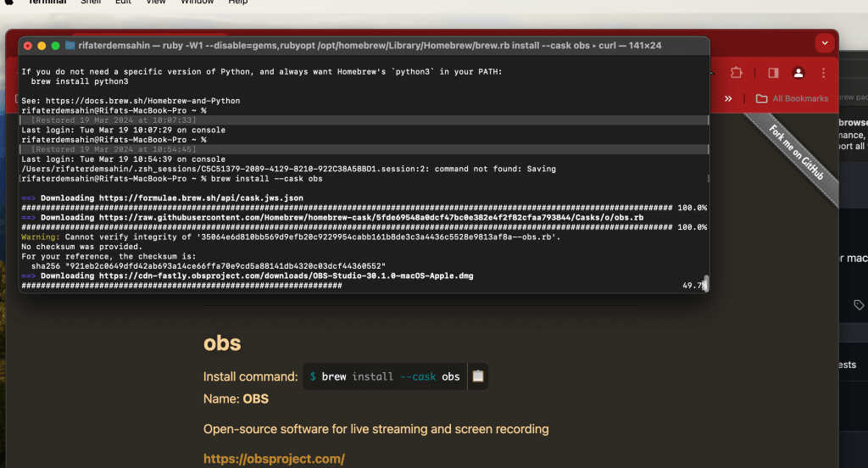Click the 'Last login: Tue Mar 19 10:54:39' line

124,159
